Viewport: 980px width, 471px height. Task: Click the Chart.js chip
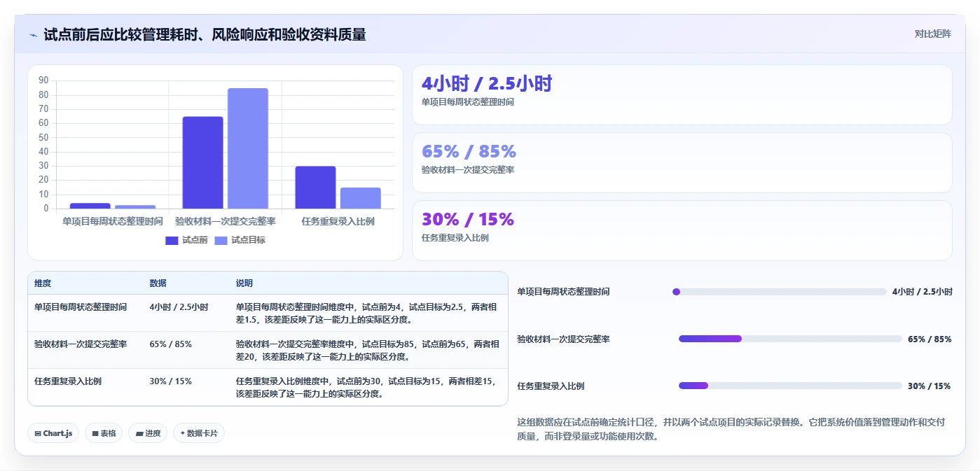click(x=53, y=433)
